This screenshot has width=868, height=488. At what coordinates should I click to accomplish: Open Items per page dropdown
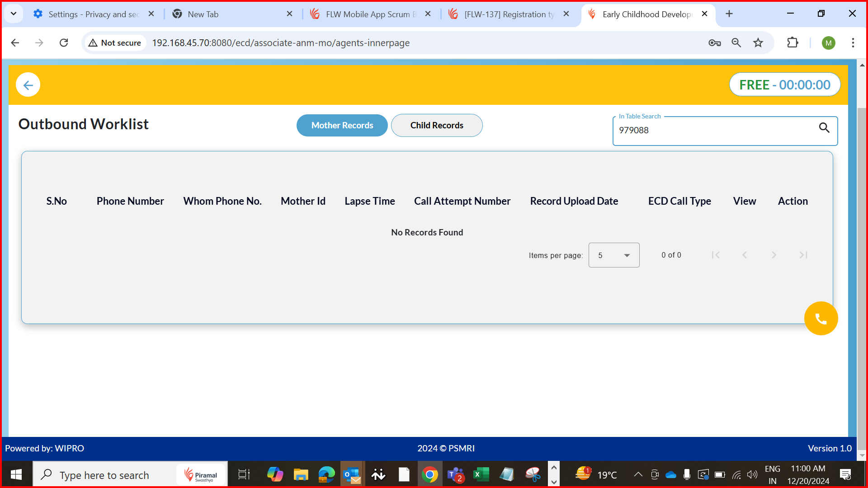tap(613, 255)
